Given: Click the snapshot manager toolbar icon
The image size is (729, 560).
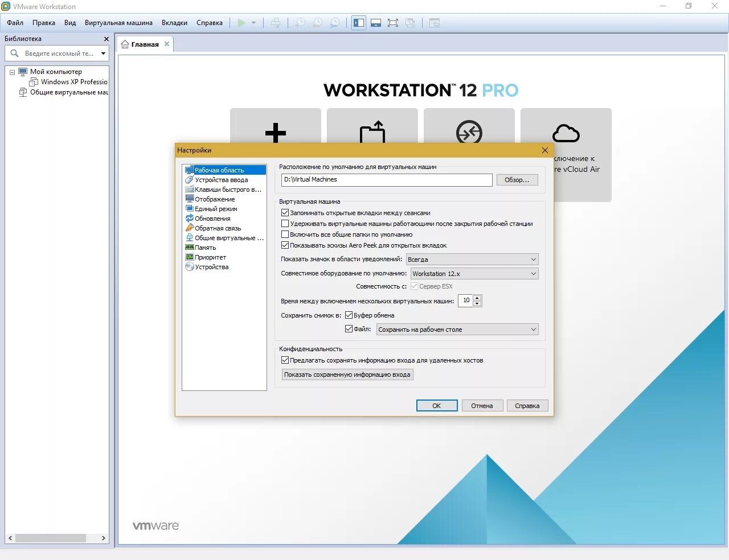Looking at the screenshot, I should (x=335, y=23).
